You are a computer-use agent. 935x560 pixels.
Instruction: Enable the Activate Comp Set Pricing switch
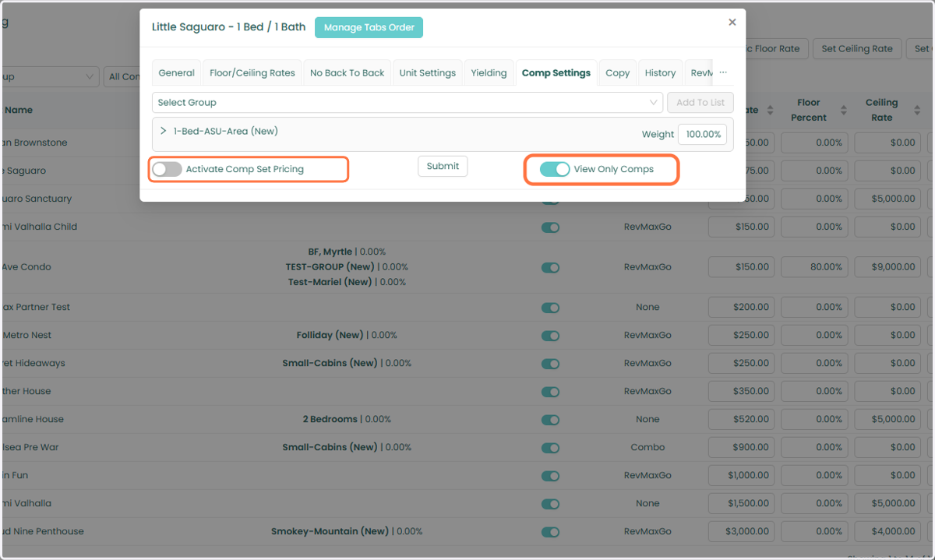[167, 169]
